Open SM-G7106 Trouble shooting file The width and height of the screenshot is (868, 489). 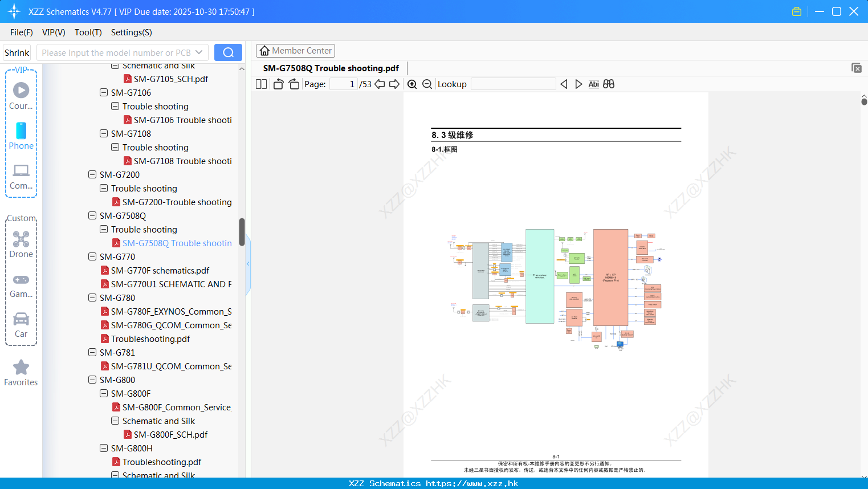178,120
